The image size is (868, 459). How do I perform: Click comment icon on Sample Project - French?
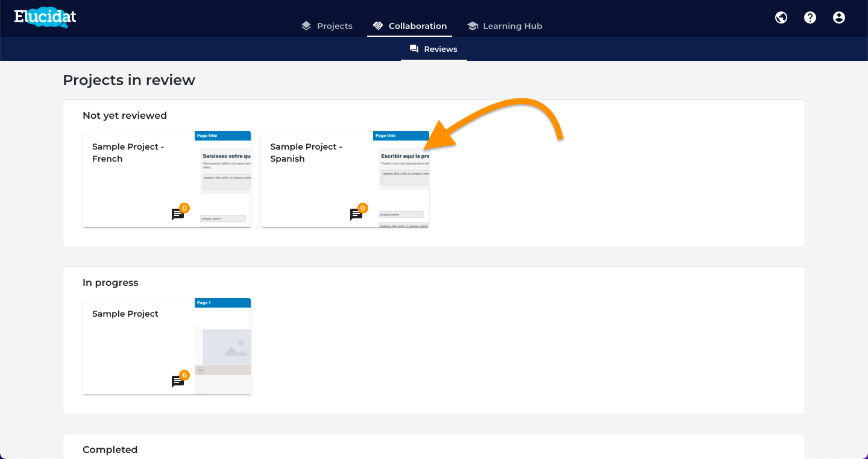(178, 214)
